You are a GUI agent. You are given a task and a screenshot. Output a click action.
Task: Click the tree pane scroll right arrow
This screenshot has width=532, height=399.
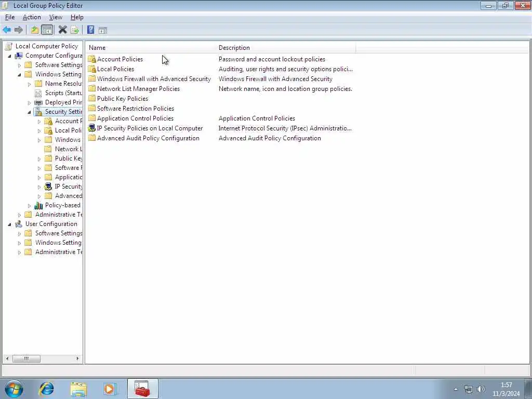click(78, 358)
